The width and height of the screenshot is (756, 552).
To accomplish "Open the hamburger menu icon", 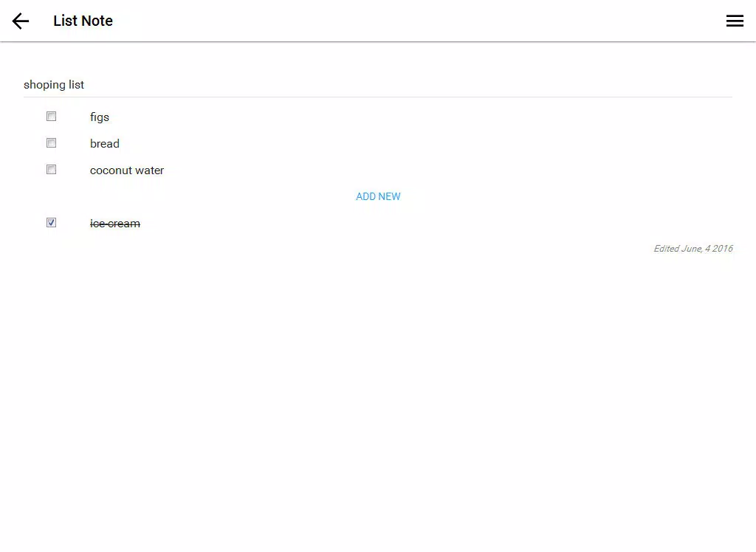I will point(735,21).
